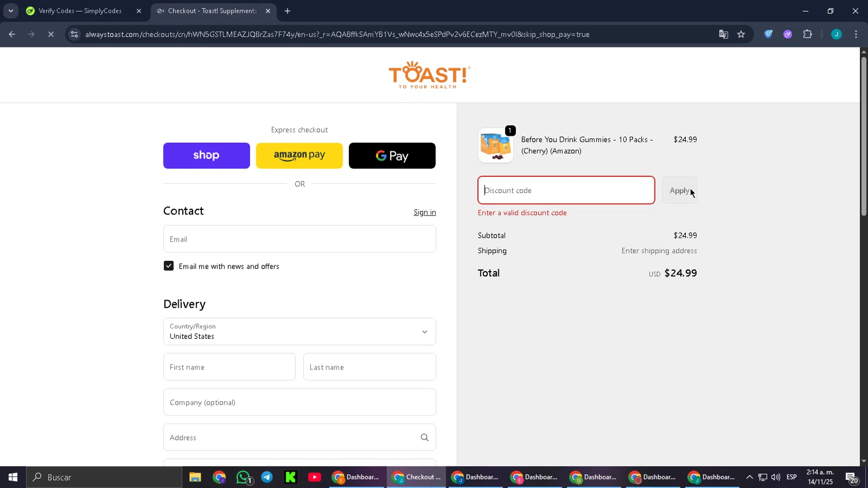Open the Chrome profile avatar
The image size is (868, 488).
coord(836,34)
